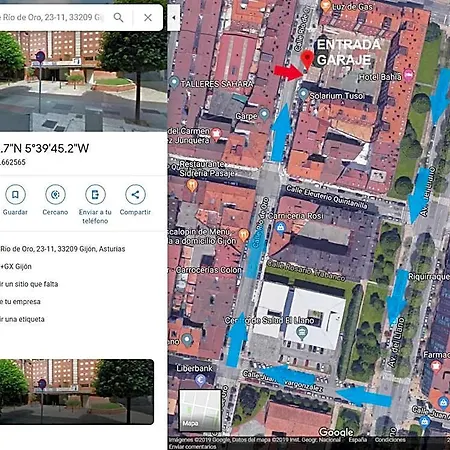Open the Condiciones link
The height and width of the screenshot is (450, 450).
[x=390, y=440]
